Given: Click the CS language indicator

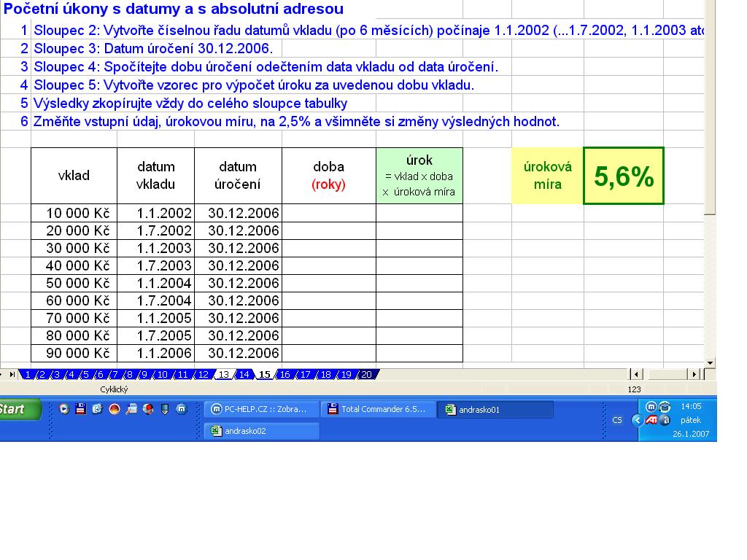Looking at the screenshot, I should click(x=617, y=420).
